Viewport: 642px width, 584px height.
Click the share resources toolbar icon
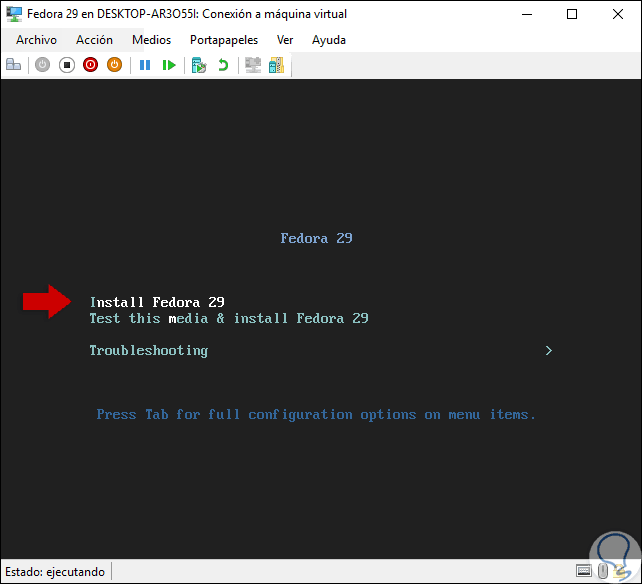point(276,65)
